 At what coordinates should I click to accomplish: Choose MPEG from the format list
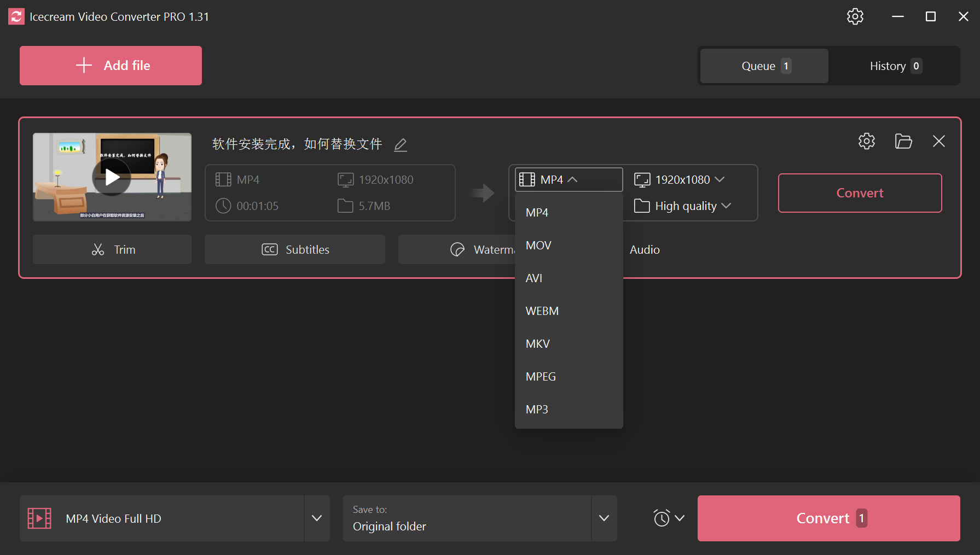pos(569,377)
